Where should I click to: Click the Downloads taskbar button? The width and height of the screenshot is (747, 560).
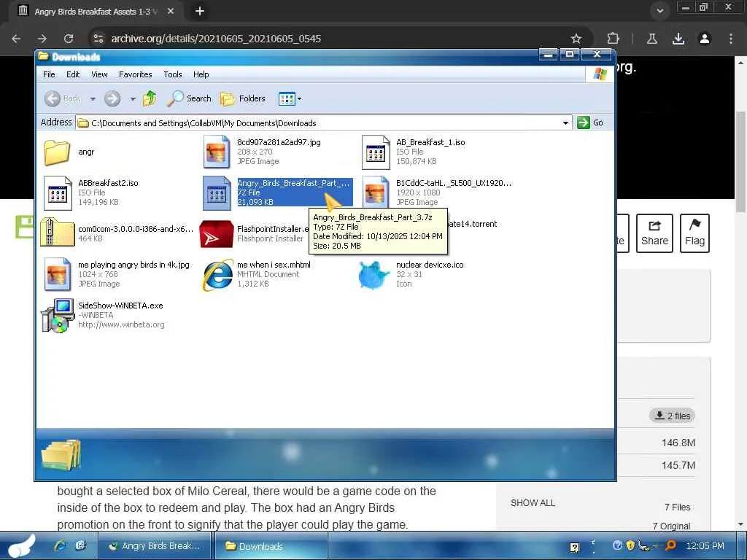tap(271, 545)
